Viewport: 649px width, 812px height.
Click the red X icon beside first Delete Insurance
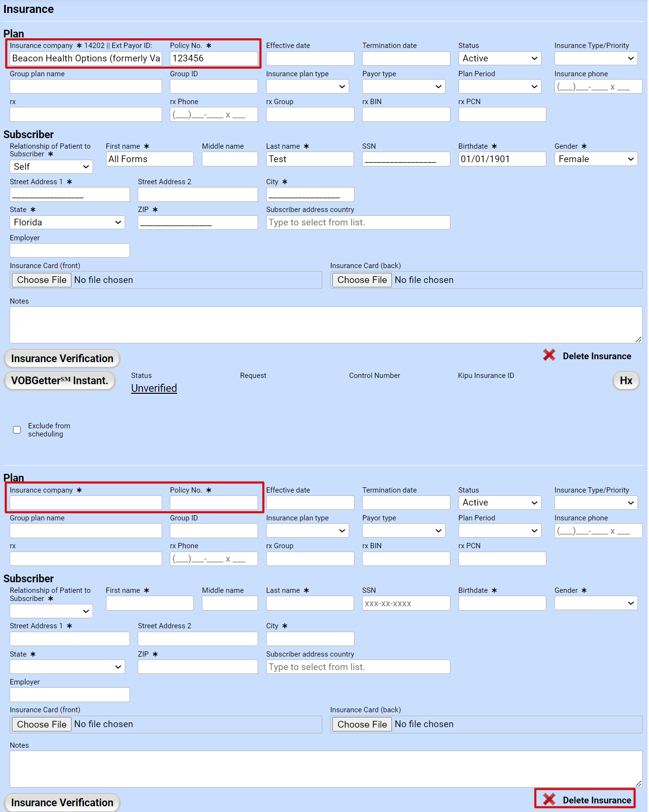pyautogui.click(x=549, y=355)
